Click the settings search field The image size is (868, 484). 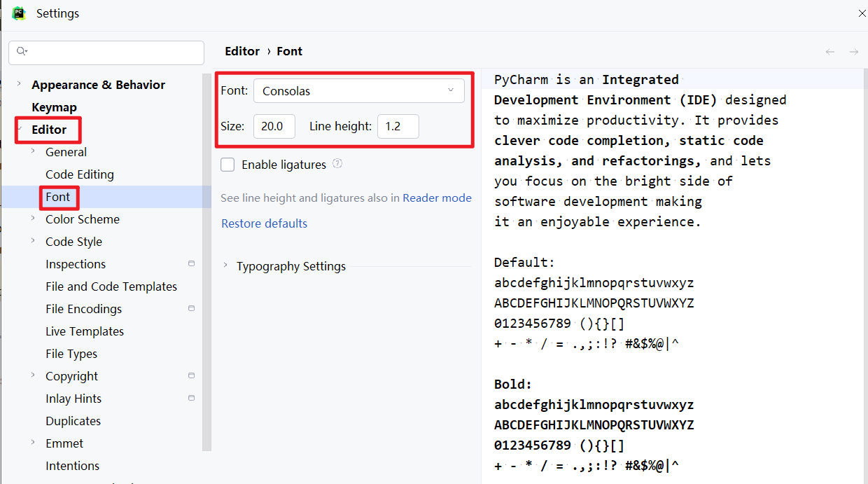pyautogui.click(x=106, y=53)
